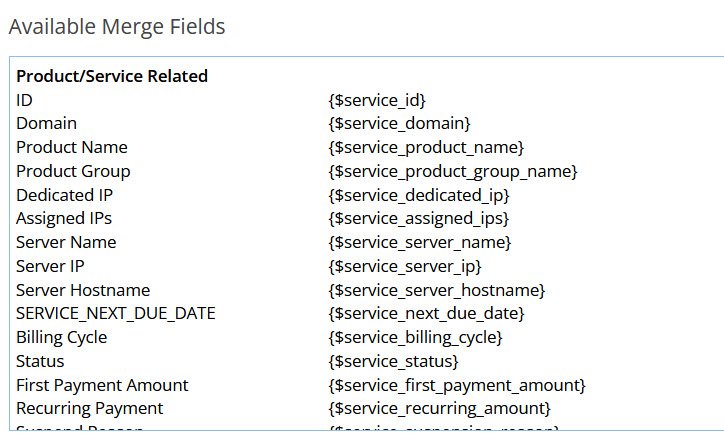The width and height of the screenshot is (724, 444).
Task: Insert the {$service_id} merge field
Action: (377, 100)
